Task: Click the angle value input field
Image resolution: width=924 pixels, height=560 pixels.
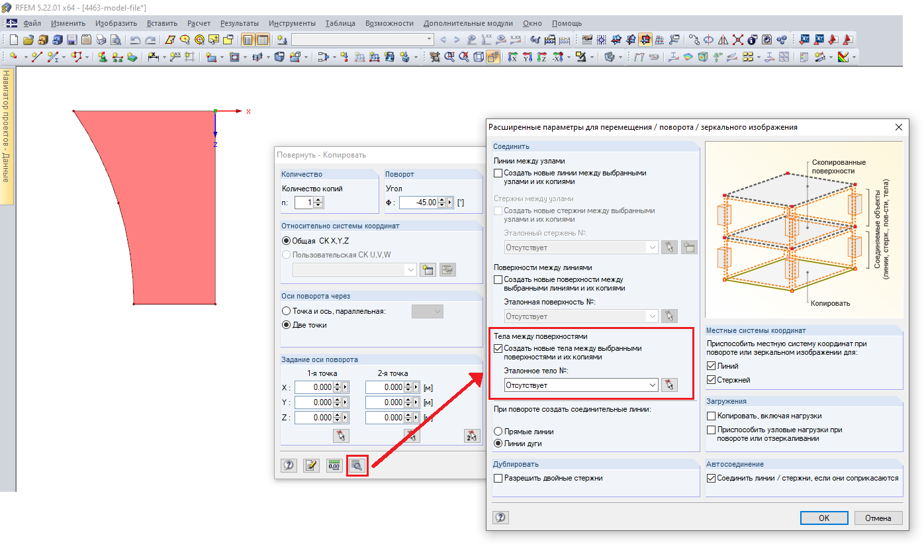Action: pos(420,203)
